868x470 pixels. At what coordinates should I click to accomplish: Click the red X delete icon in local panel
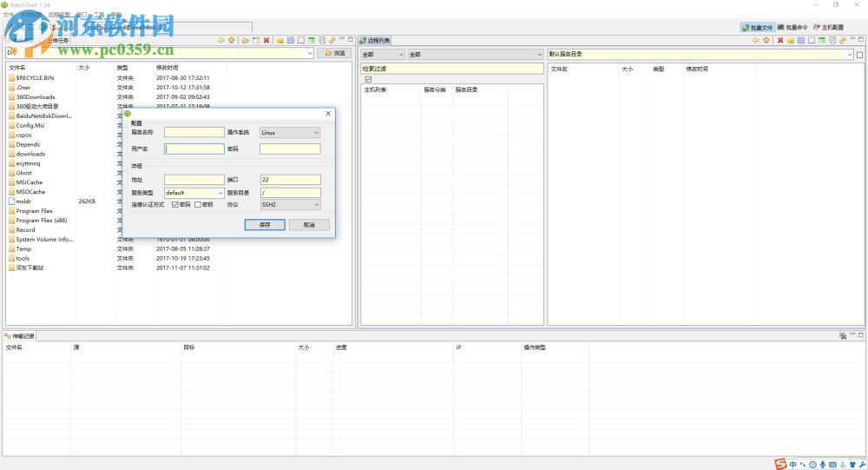266,41
